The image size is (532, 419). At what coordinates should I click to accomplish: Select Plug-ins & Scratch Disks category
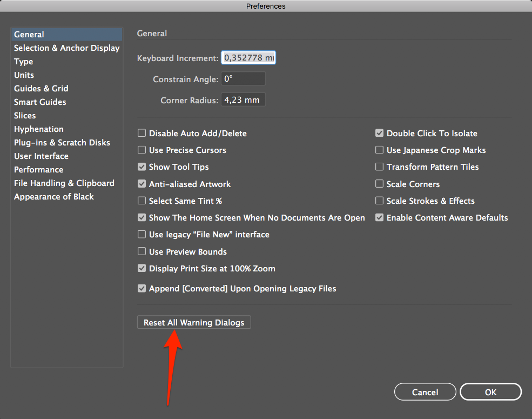[62, 143]
